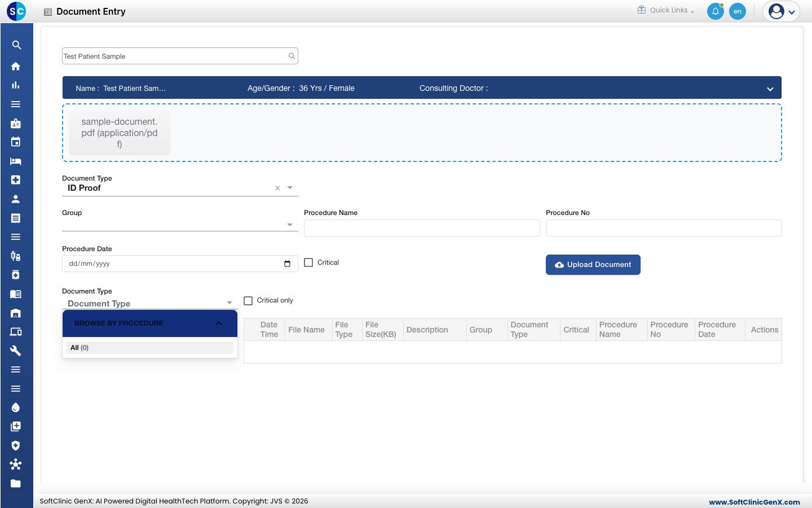
Task: Click the Procedure No input field
Action: tap(664, 228)
